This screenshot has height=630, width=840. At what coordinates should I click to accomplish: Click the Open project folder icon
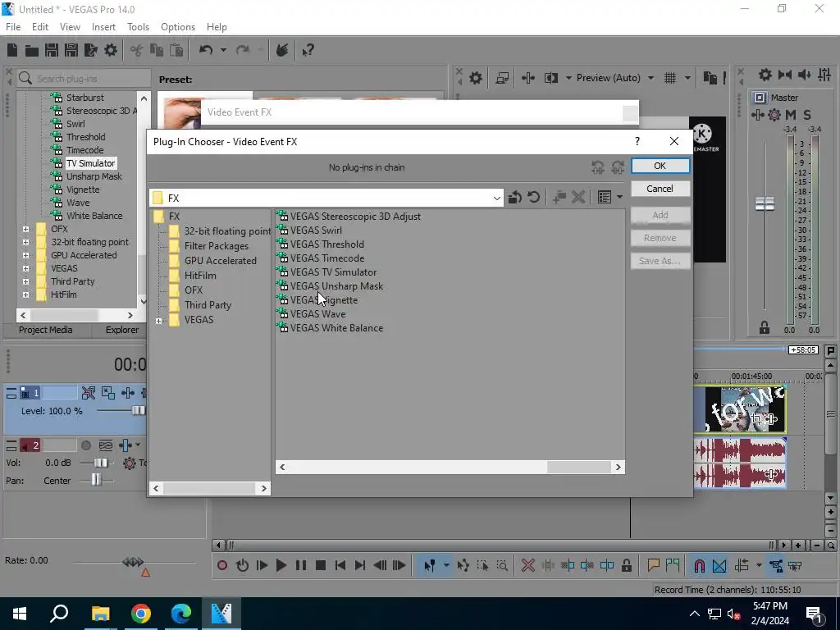(x=32, y=50)
